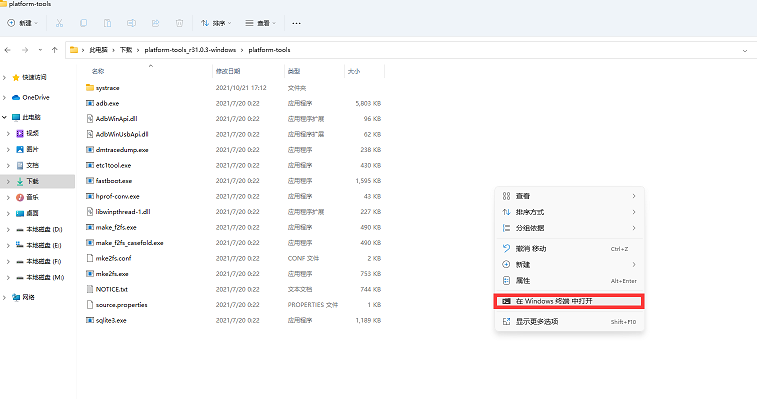Sort by Date modified (修改日期) column header

[x=228, y=71]
